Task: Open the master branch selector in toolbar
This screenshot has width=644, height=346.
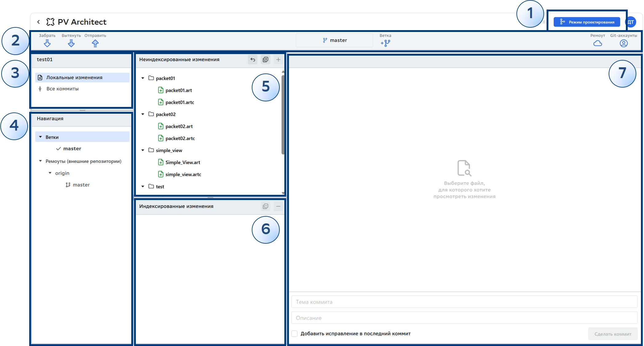Action: [x=334, y=40]
